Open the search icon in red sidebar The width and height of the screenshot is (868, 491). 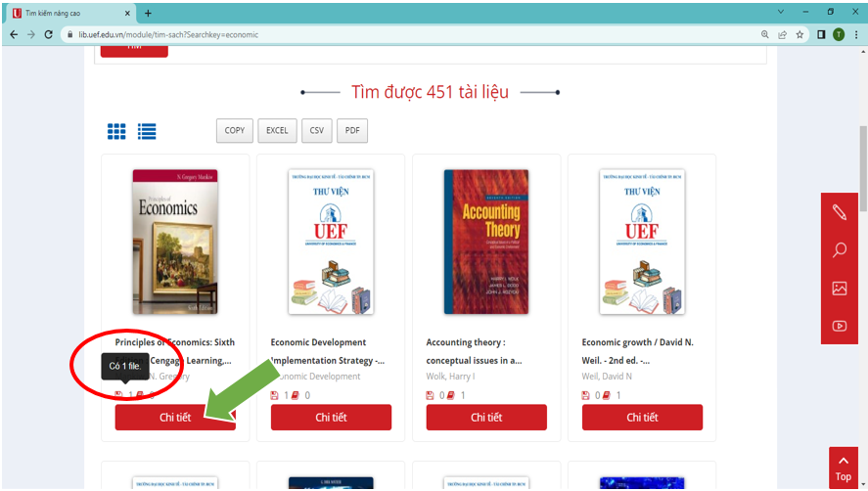840,250
